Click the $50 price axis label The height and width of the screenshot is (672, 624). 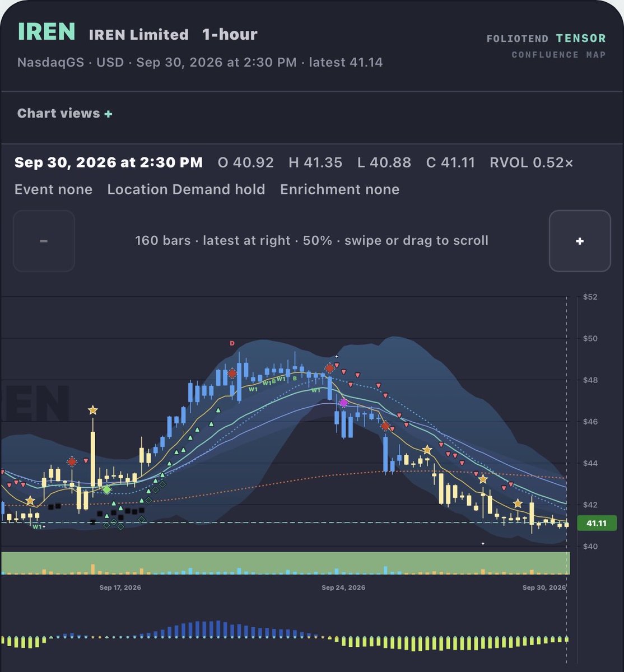point(590,338)
